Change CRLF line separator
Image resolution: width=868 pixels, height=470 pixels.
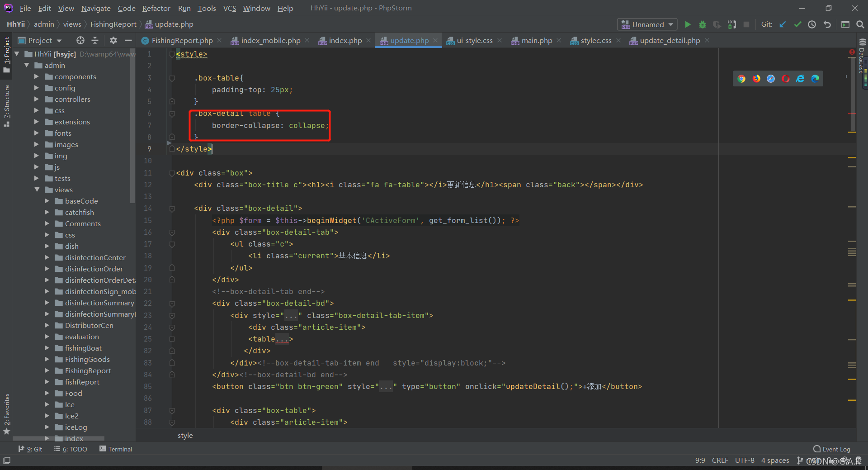tap(720, 461)
